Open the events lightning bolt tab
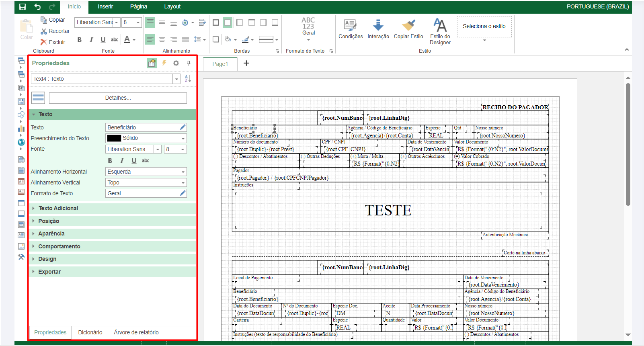This screenshot has width=644, height=346. [x=164, y=63]
